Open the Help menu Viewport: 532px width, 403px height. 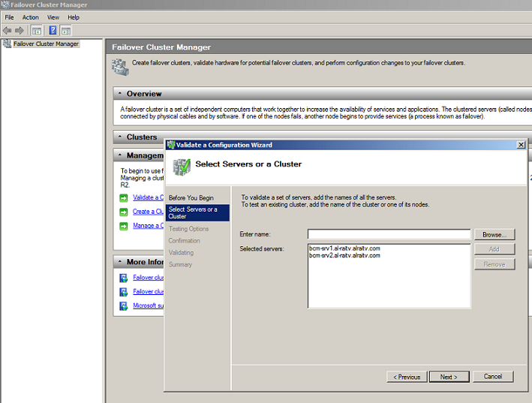74,17
